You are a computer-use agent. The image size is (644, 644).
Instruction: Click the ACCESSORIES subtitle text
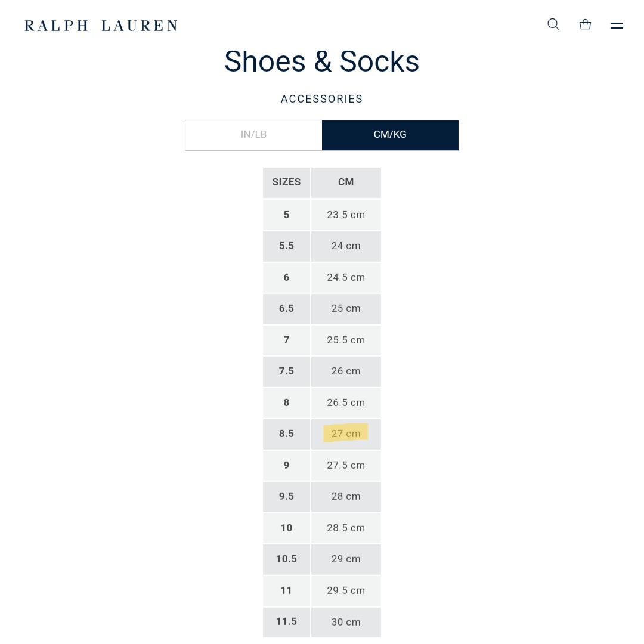pos(321,99)
